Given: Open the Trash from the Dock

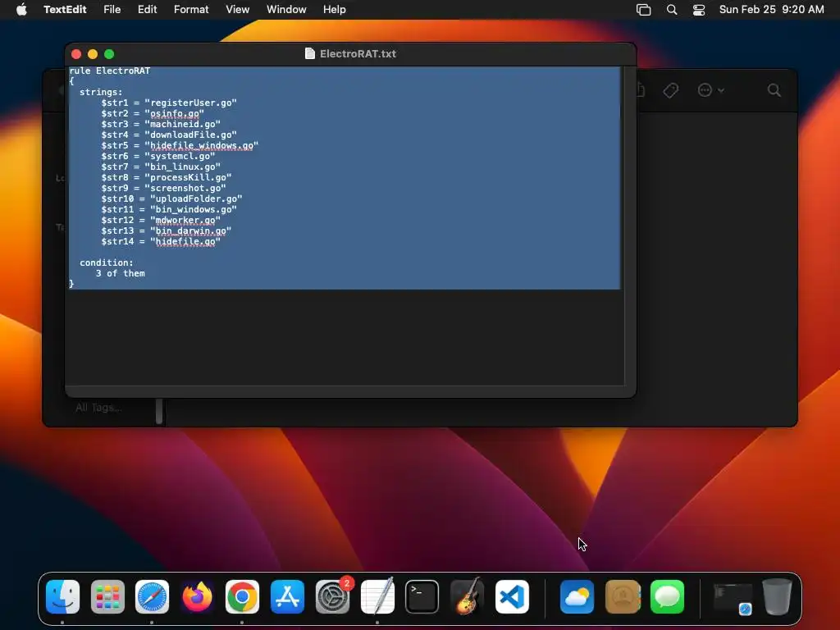Looking at the screenshot, I should pos(777,596).
